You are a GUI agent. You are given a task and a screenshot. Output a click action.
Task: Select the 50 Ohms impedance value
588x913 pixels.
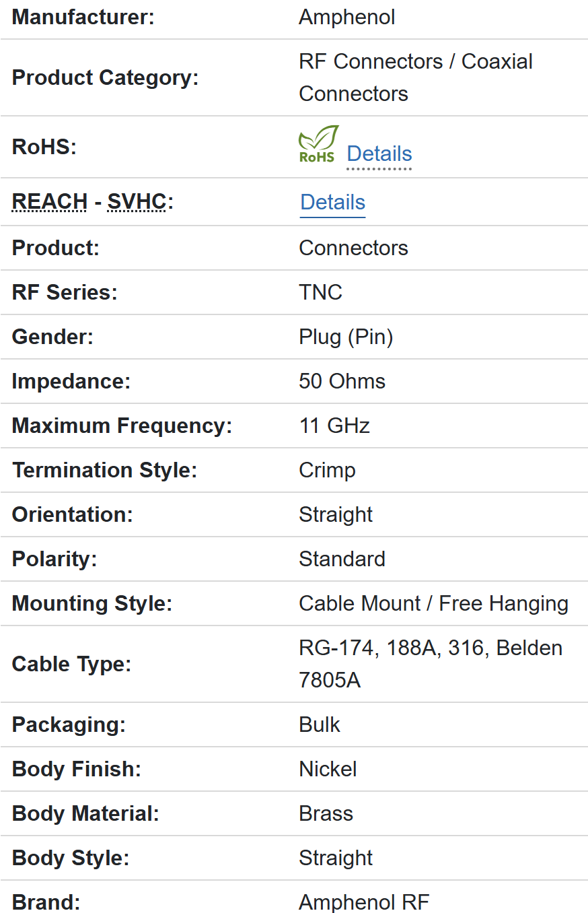(x=342, y=381)
